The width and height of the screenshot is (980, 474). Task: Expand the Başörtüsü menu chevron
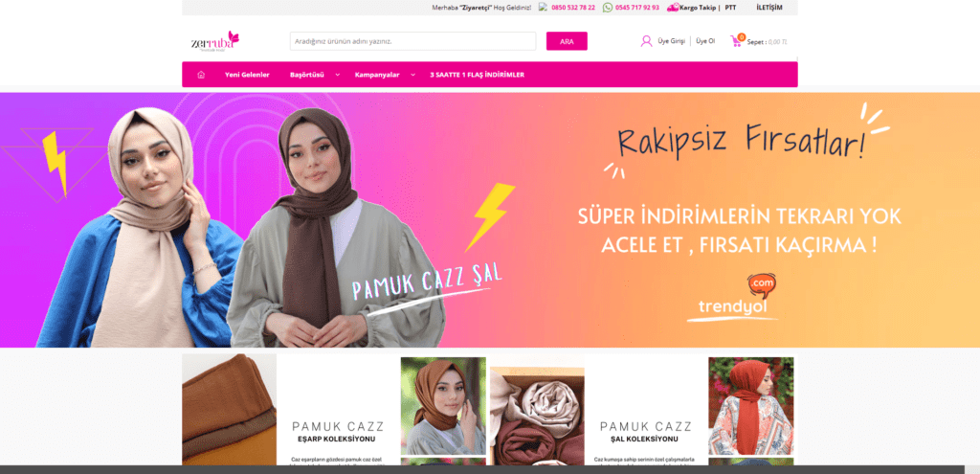click(338, 75)
